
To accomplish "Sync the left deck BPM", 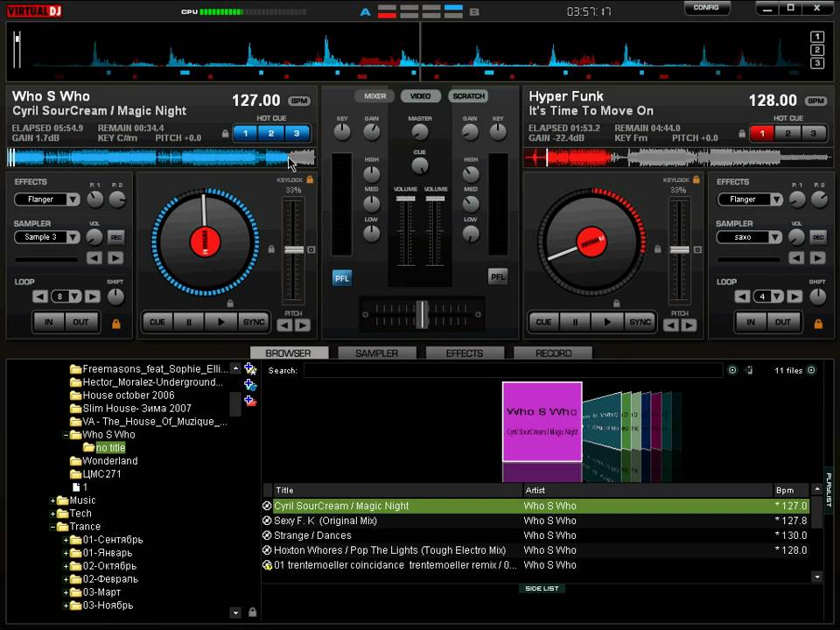I will point(254,322).
